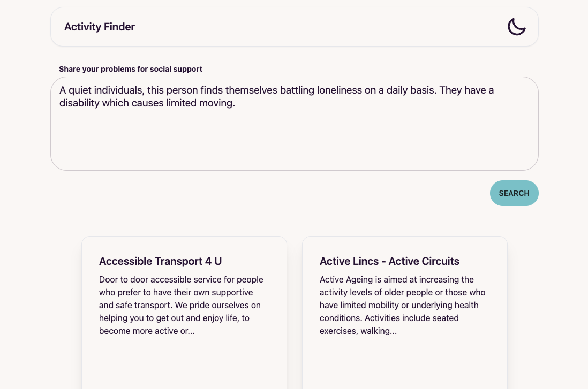588x389 pixels.
Task: Click the 'Share your problems for social support' label
Action: [x=131, y=69]
